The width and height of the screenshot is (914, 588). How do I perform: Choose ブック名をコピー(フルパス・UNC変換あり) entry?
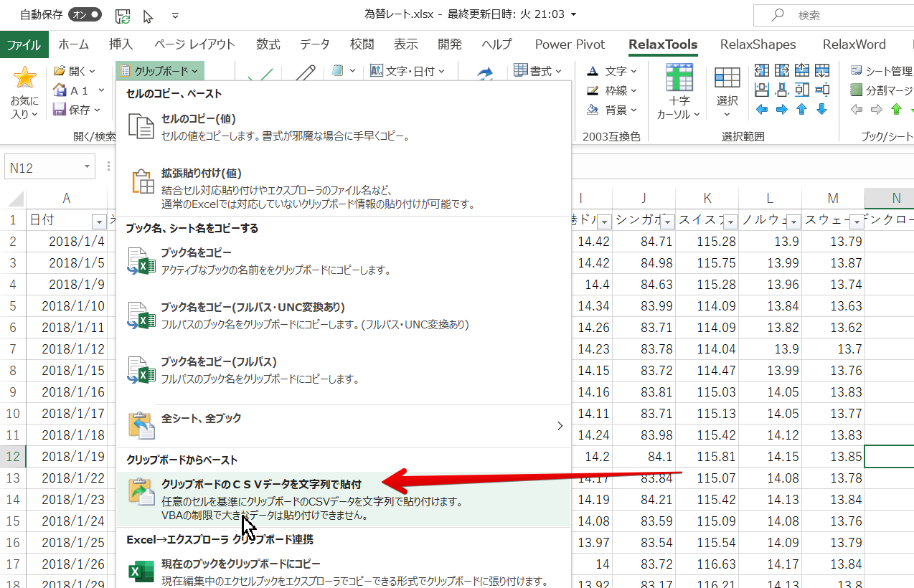(x=344, y=316)
